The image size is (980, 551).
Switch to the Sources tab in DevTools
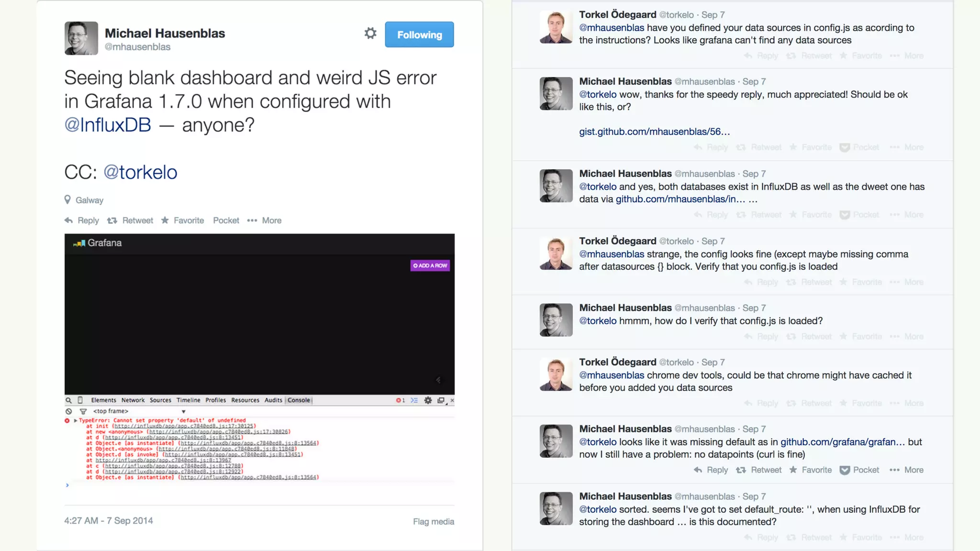[x=160, y=400]
